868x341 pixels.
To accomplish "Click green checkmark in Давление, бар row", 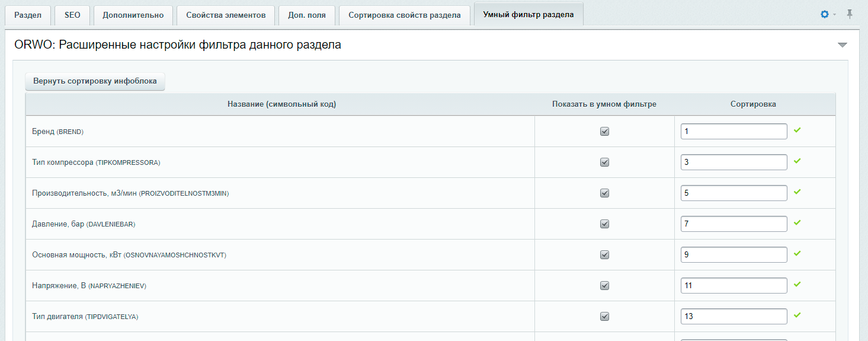I will (797, 222).
